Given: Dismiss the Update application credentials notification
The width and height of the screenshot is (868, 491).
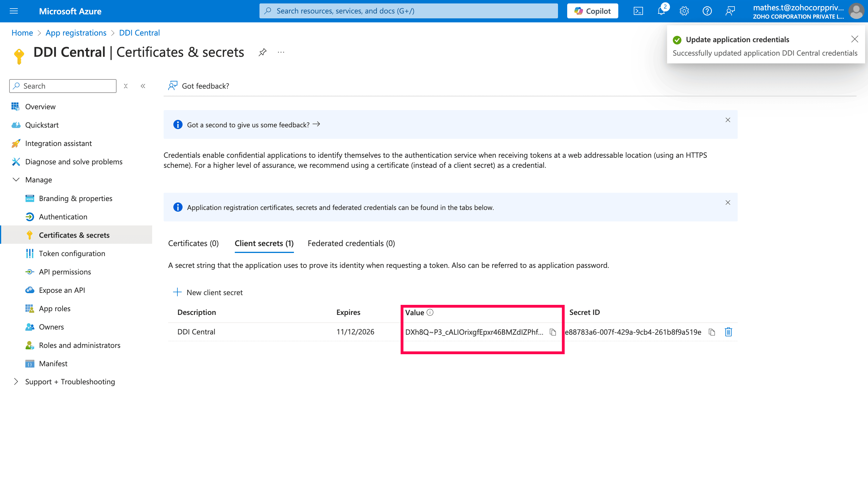Looking at the screenshot, I should tap(855, 40).
